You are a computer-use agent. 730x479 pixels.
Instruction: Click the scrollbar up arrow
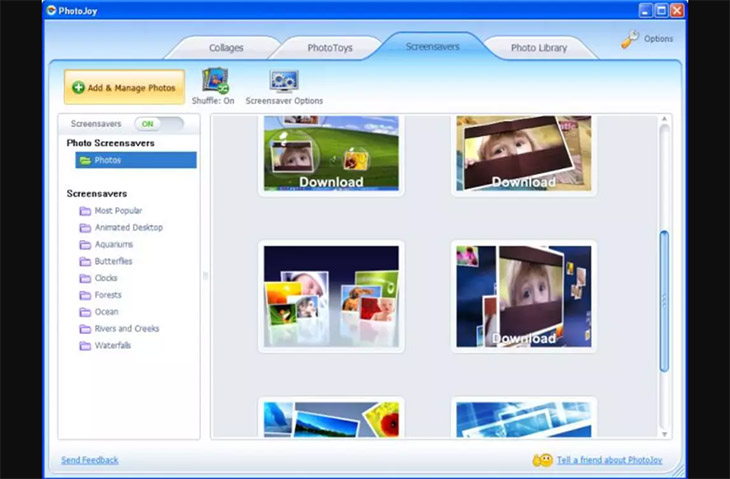tap(664, 119)
